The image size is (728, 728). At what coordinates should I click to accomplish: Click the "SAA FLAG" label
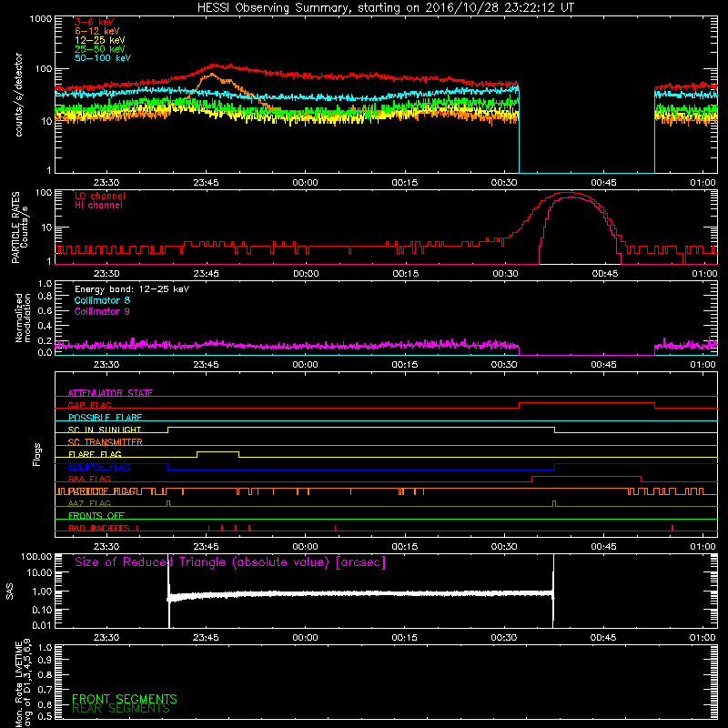pos(89,479)
